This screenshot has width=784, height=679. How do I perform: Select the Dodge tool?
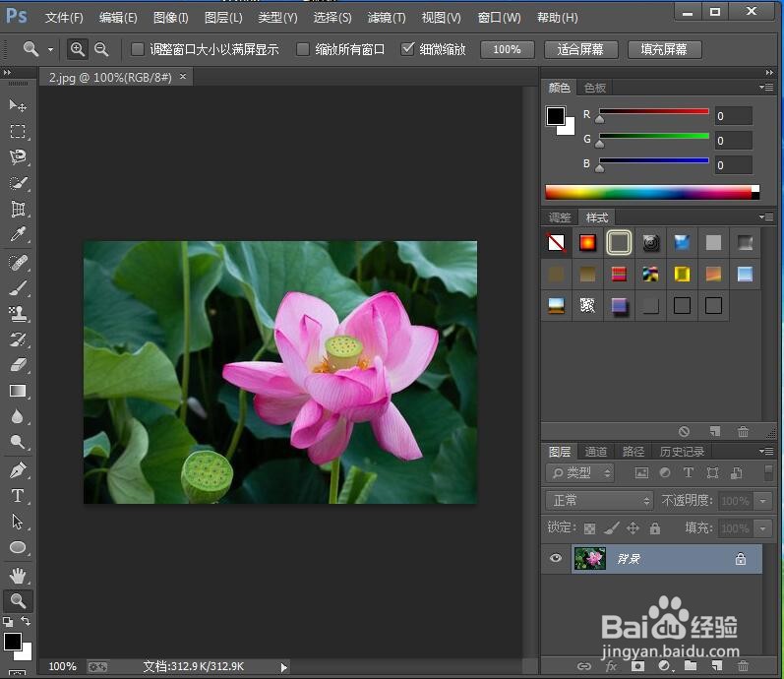[x=18, y=442]
